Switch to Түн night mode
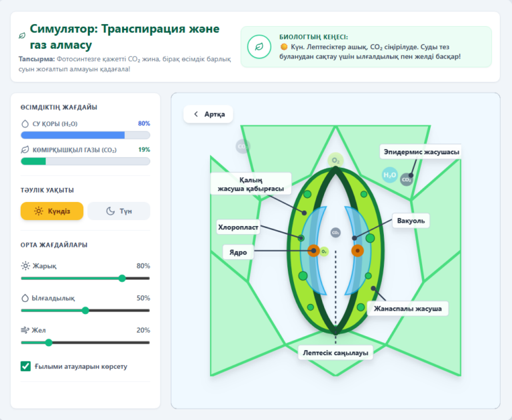The height and width of the screenshot is (420, 512). pyautogui.click(x=119, y=211)
